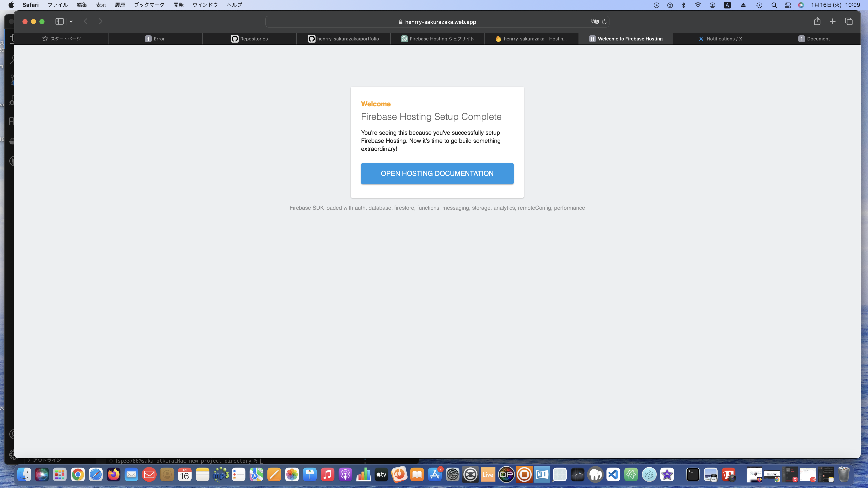Go back with the back arrow

(86, 22)
